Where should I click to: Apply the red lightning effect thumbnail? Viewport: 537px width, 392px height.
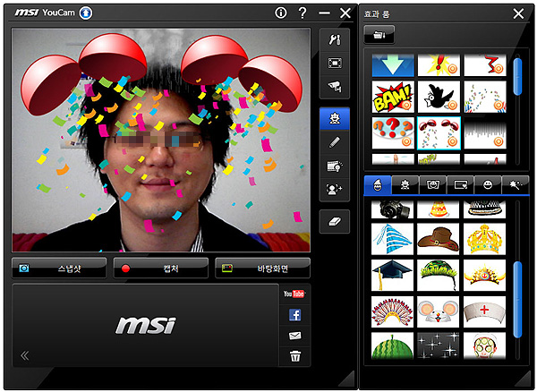point(485,65)
